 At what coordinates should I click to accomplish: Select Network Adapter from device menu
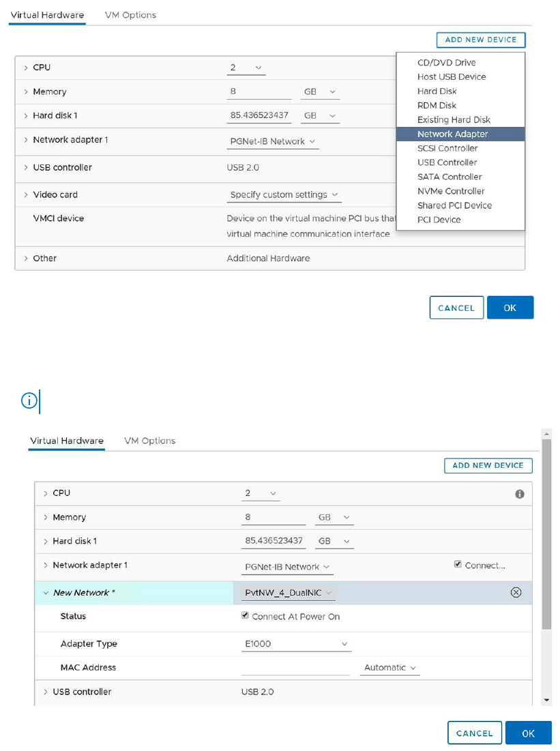coord(453,134)
